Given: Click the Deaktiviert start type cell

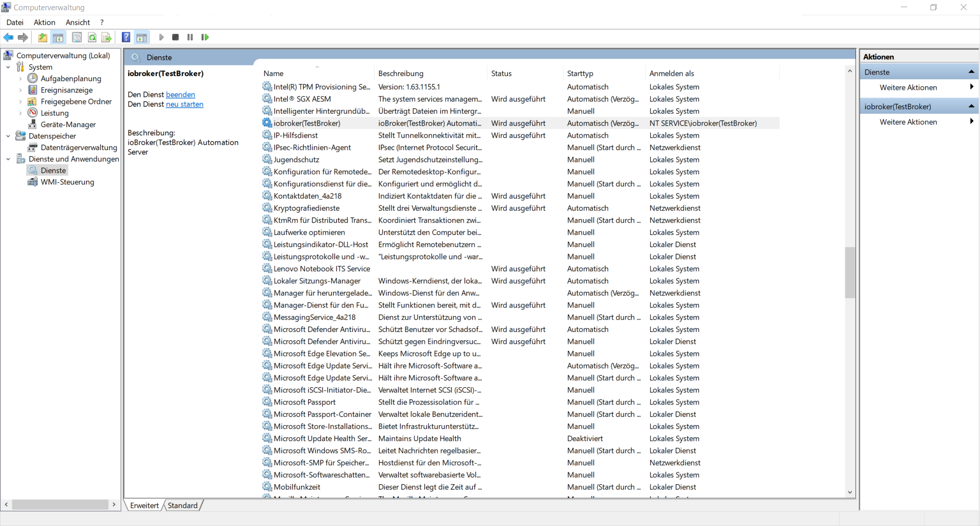Looking at the screenshot, I should (x=585, y=439).
